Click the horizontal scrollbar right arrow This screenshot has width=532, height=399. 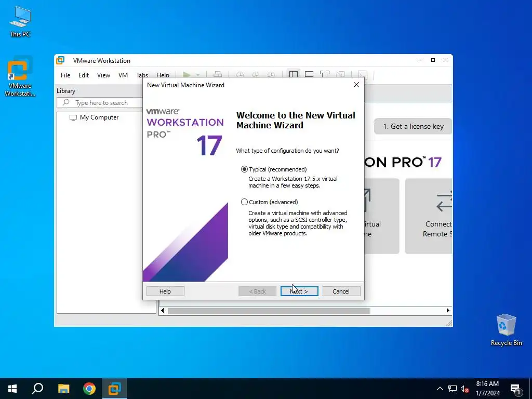448,311
